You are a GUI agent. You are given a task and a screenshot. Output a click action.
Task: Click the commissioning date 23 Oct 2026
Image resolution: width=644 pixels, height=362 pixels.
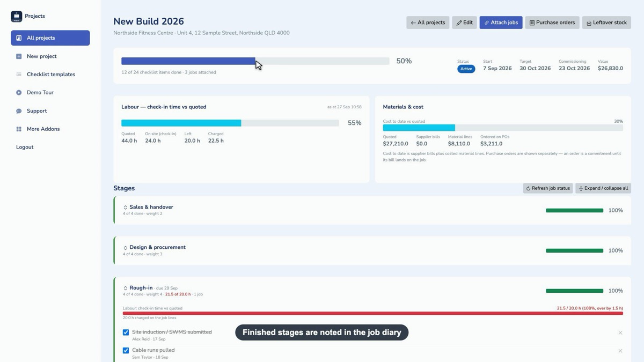click(x=574, y=69)
